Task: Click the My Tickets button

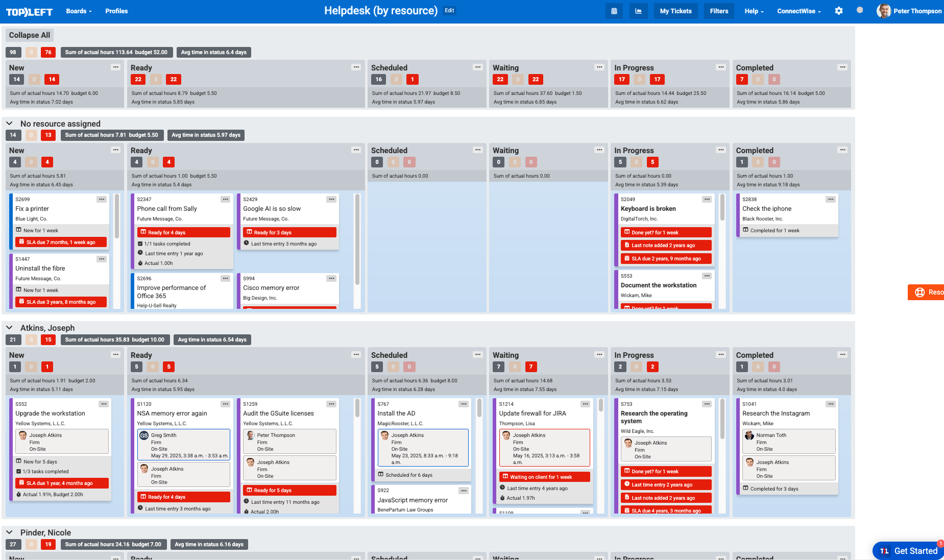Action: pyautogui.click(x=675, y=11)
